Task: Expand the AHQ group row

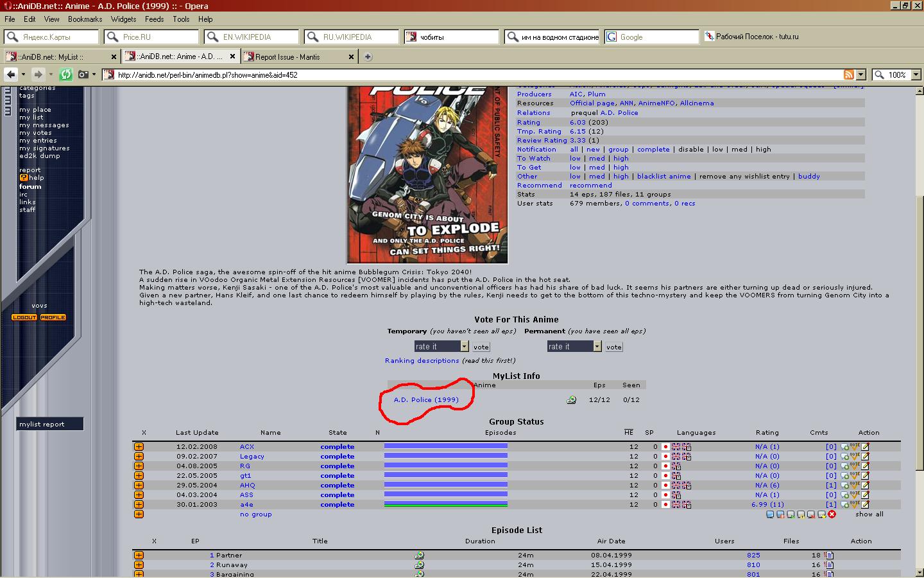Action: tap(139, 485)
